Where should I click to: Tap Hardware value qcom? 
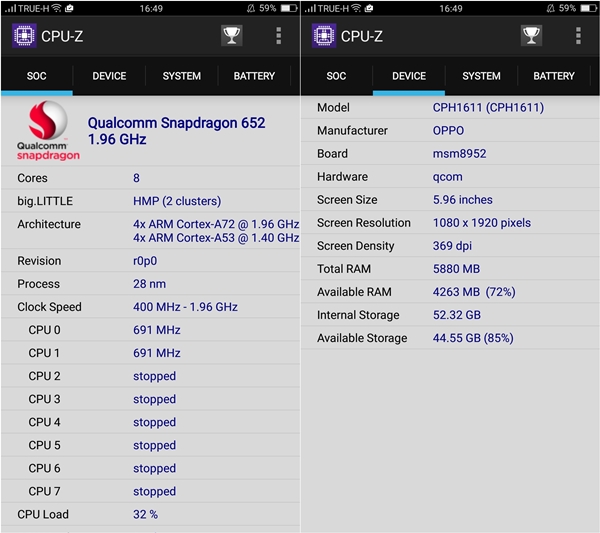click(x=447, y=177)
